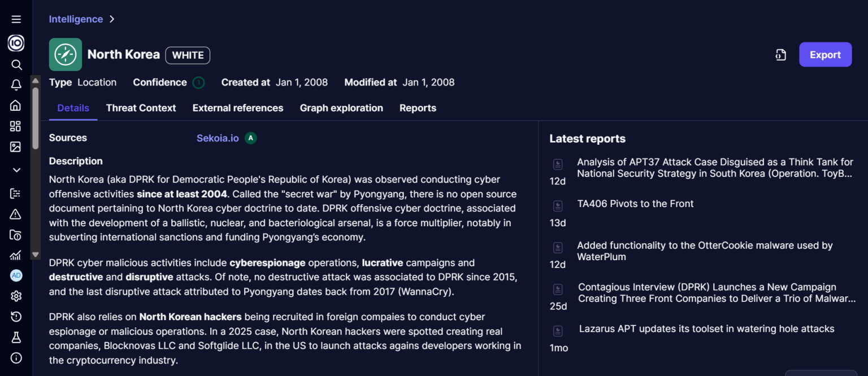Screen dimensions: 868x376
Task: Switch to the Threat Context tab
Action: [141, 108]
